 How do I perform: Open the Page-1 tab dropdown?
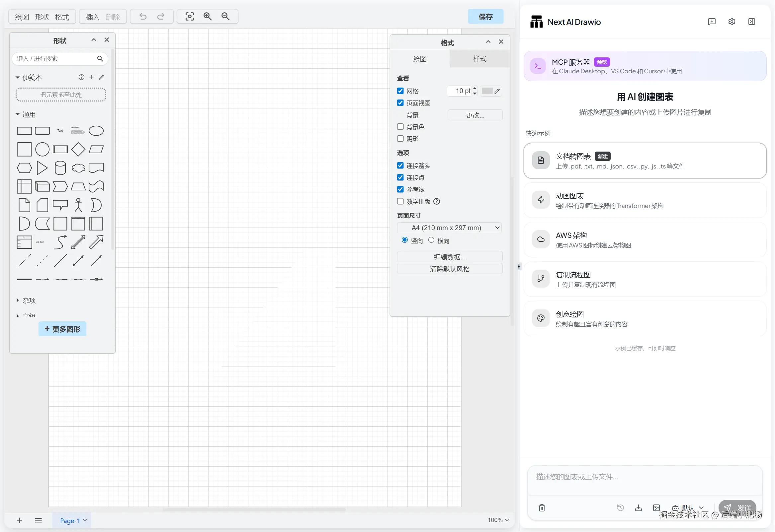pyautogui.click(x=85, y=520)
